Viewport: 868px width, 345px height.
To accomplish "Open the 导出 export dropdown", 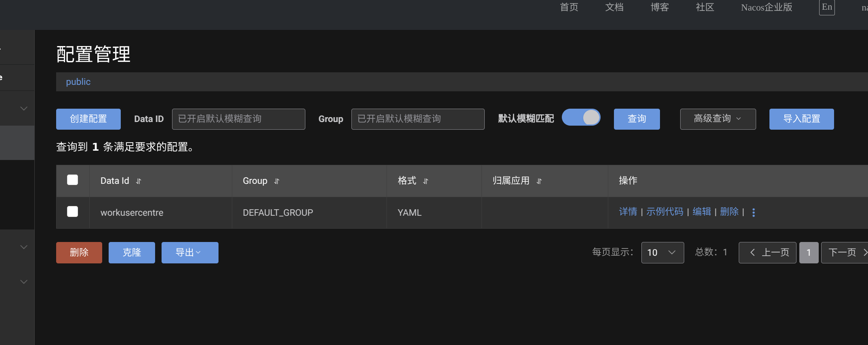I will point(190,252).
